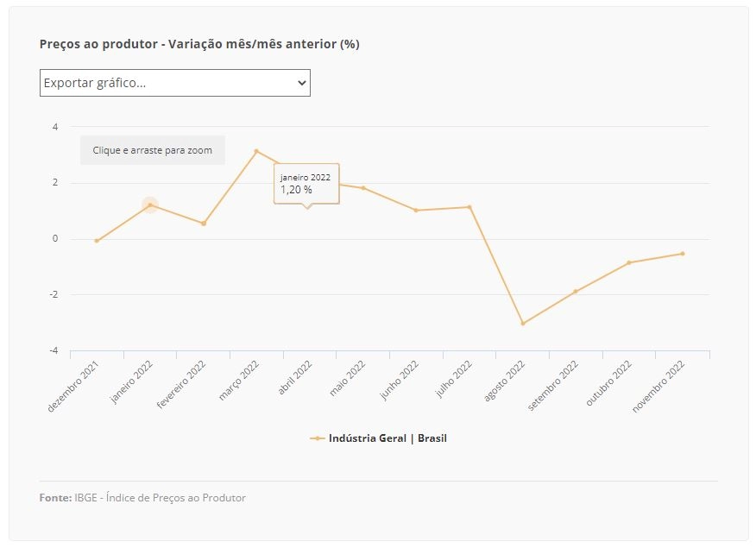Select the maio 2022 data point
This screenshot has width=756, height=548.
(x=363, y=188)
